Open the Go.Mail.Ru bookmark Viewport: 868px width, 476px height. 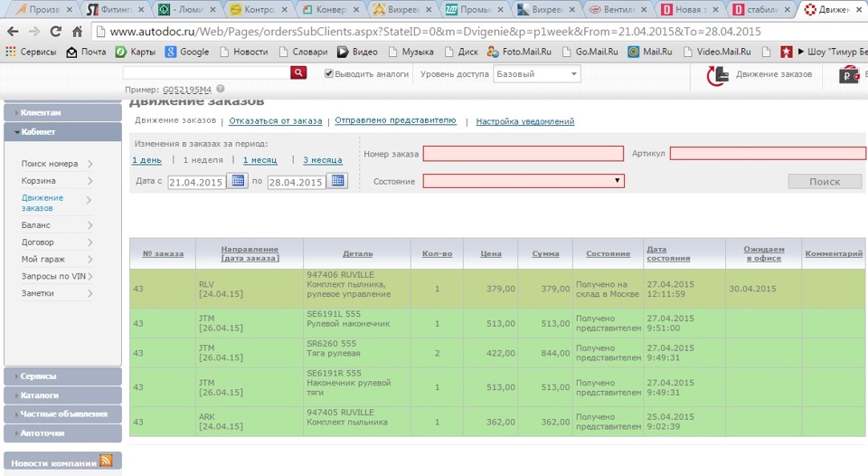[x=590, y=52]
